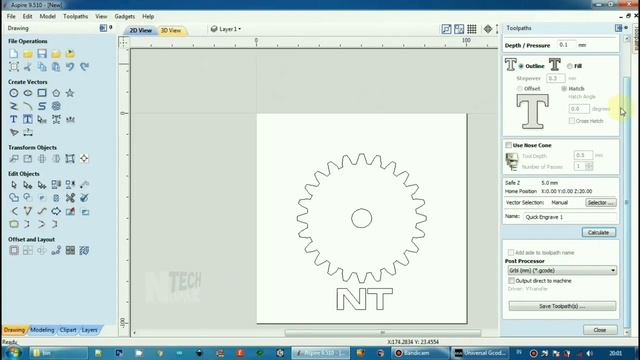
Task: Select the Outline radio button
Action: (x=521, y=66)
